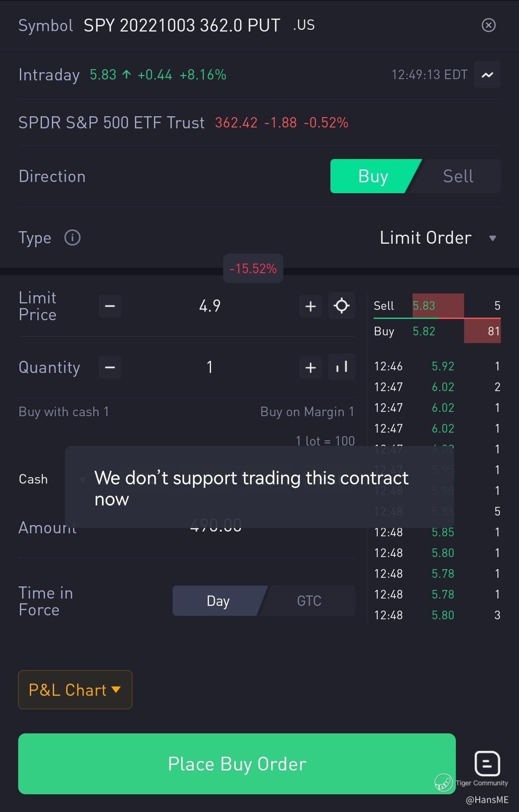Open the Limit Order type dropdown

437,238
